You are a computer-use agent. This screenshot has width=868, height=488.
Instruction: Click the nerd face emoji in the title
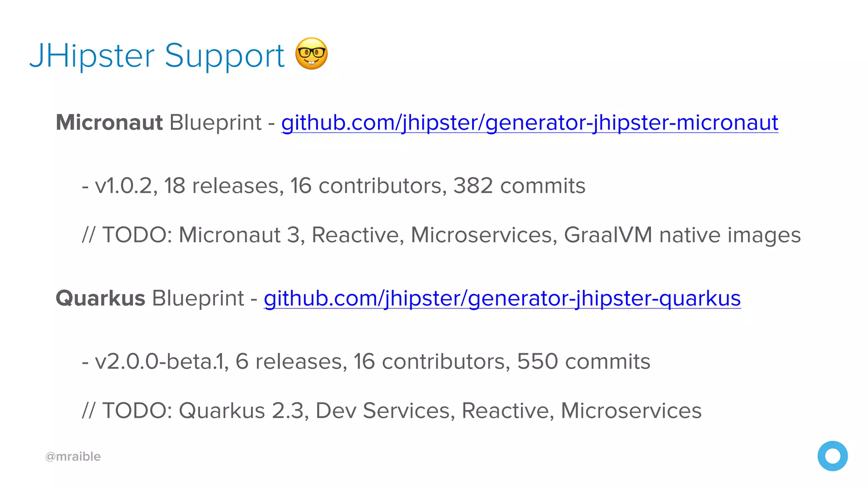tap(312, 53)
